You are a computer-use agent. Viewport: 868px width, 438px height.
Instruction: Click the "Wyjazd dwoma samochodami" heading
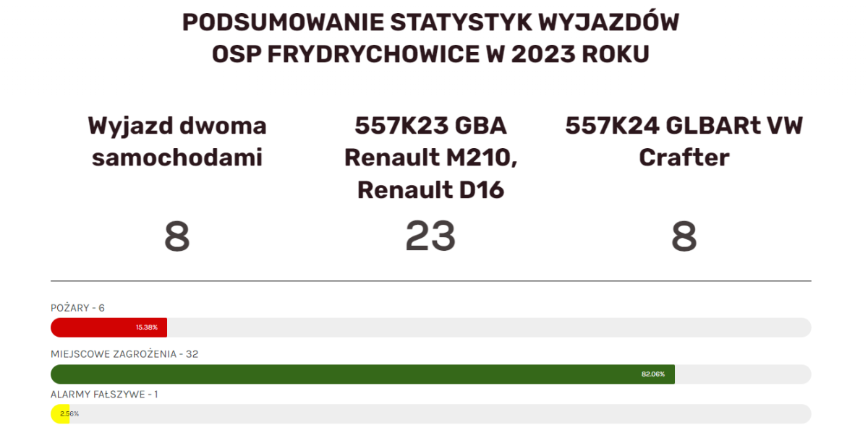[177, 142]
